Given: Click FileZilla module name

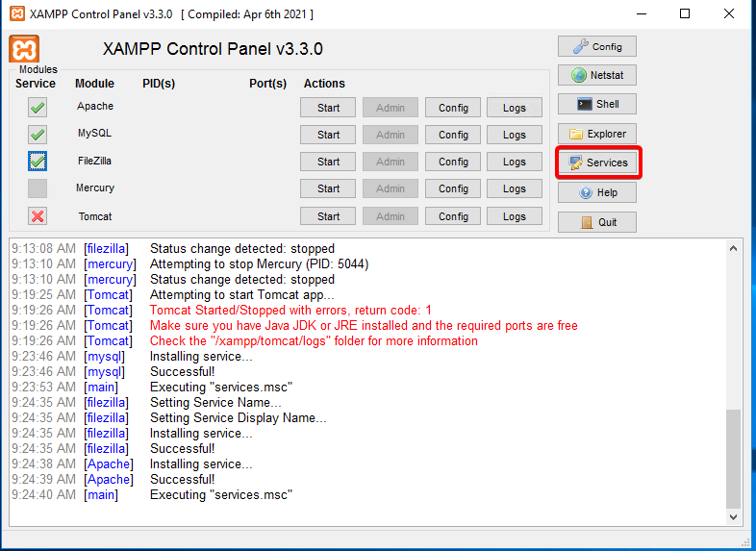Looking at the screenshot, I should [94, 161].
